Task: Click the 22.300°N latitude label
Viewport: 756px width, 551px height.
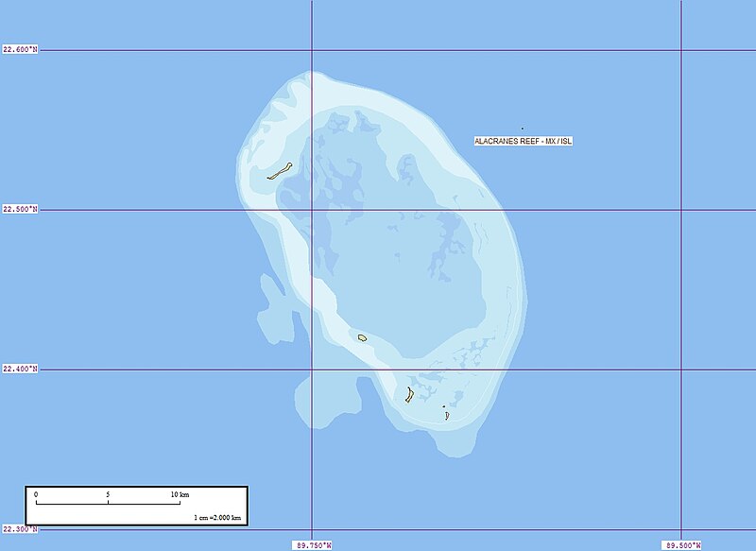Action: click(20, 529)
